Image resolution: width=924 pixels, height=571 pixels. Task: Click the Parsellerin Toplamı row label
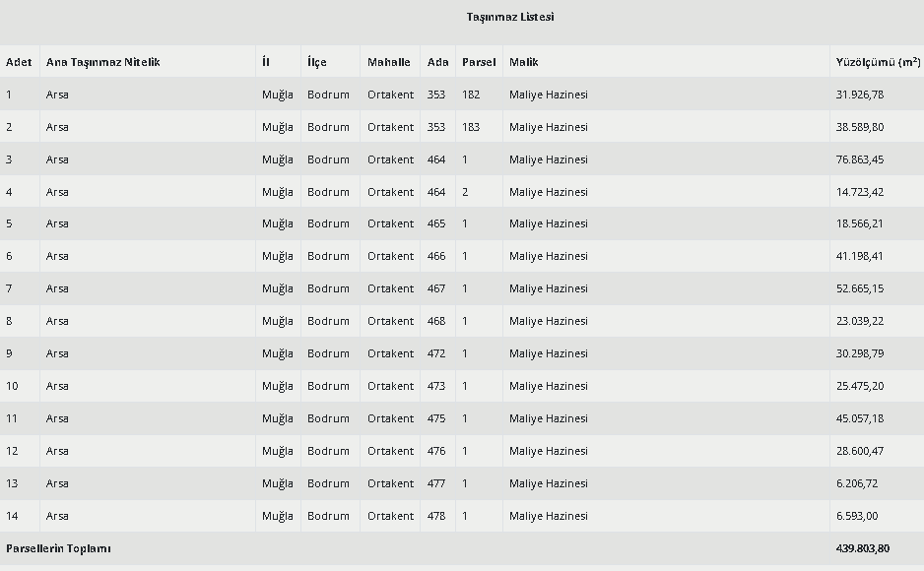tap(58, 548)
